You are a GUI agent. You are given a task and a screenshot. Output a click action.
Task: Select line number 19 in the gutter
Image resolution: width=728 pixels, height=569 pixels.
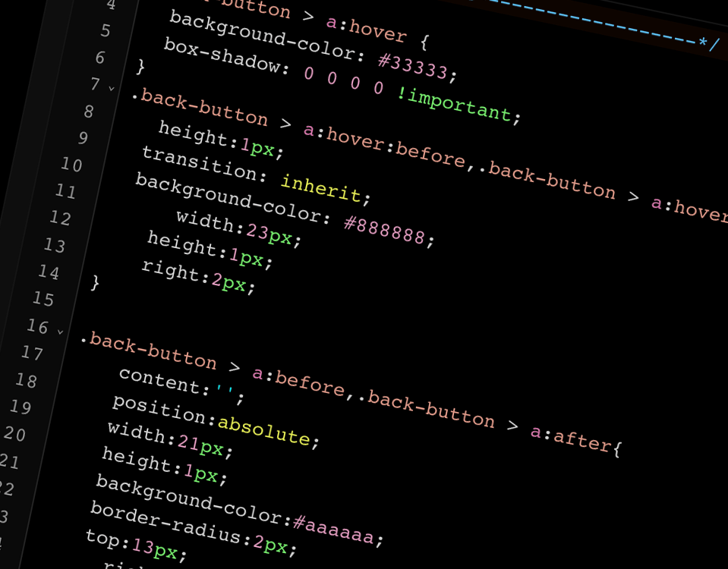point(21,407)
